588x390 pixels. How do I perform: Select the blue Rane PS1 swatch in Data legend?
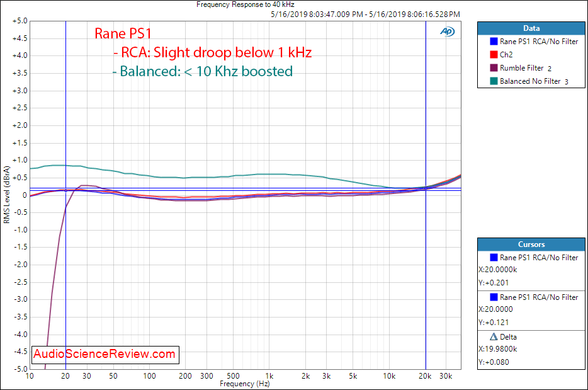(494, 42)
